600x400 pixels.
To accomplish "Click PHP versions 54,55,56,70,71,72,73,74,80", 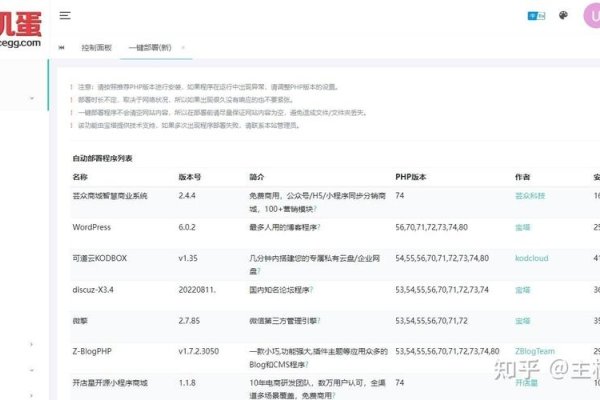I will pos(442,258).
